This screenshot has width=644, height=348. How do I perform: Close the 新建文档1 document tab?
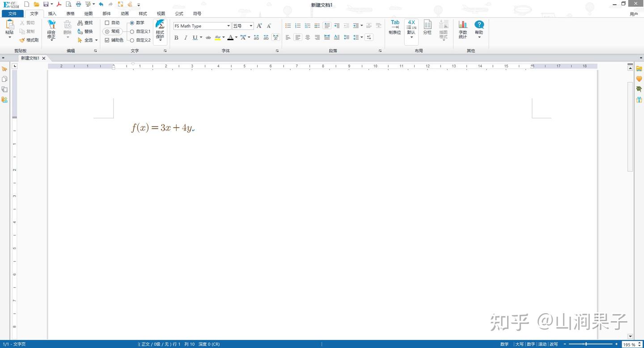tap(44, 58)
